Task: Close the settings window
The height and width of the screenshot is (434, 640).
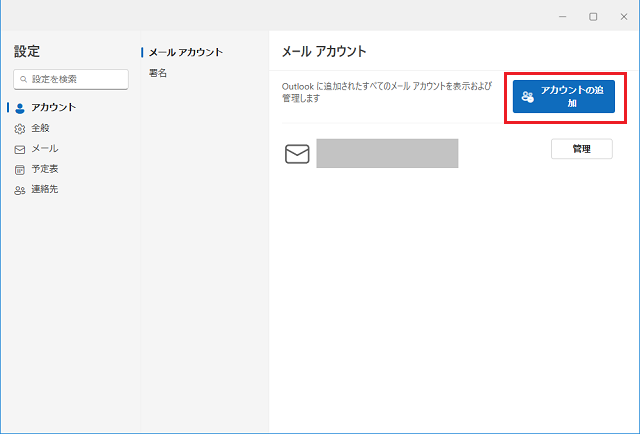Action: click(x=624, y=17)
